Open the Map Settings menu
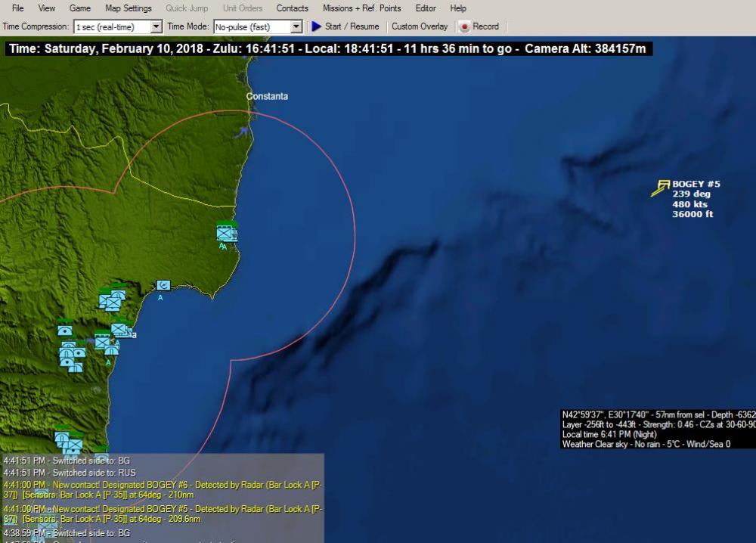This screenshot has height=543, width=756. (x=128, y=8)
